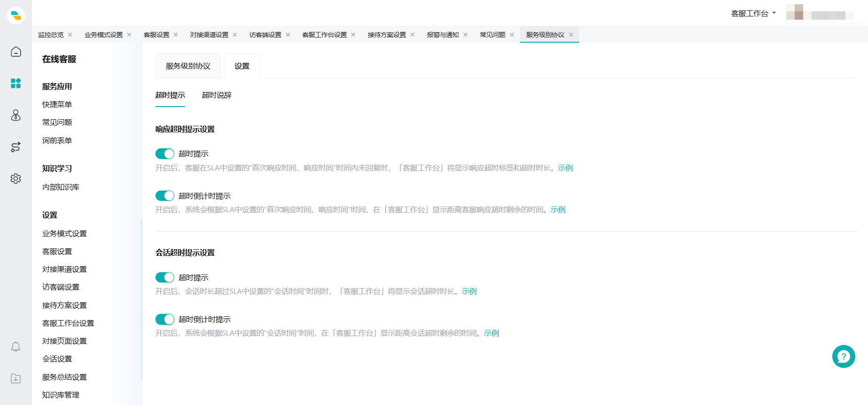Viewport: 868px width, 405px height.
Task: Open 服务总结设置 in the side menu
Action: click(x=64, y=377)
